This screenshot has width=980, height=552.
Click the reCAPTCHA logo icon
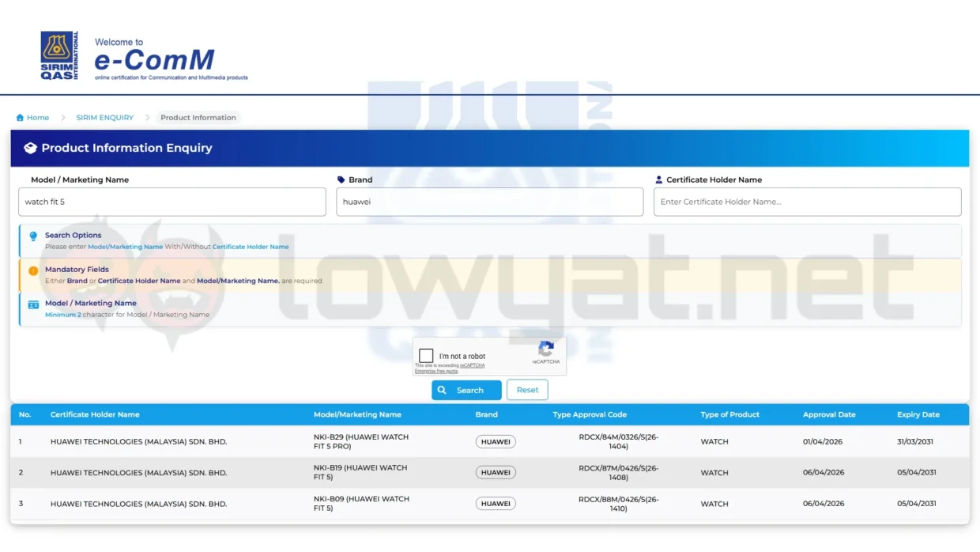(x=545, y=350)
